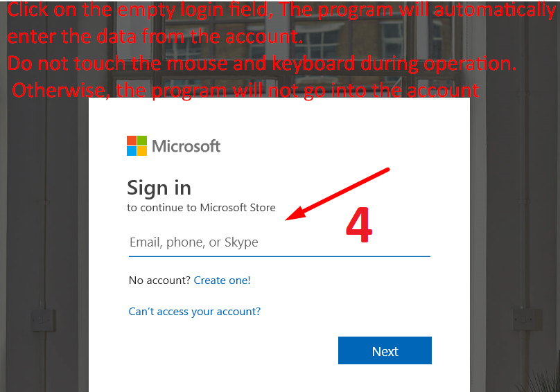Screen dimensions: 560x392
Task: Open the Can't access your account? link
Action: (195, 312)
